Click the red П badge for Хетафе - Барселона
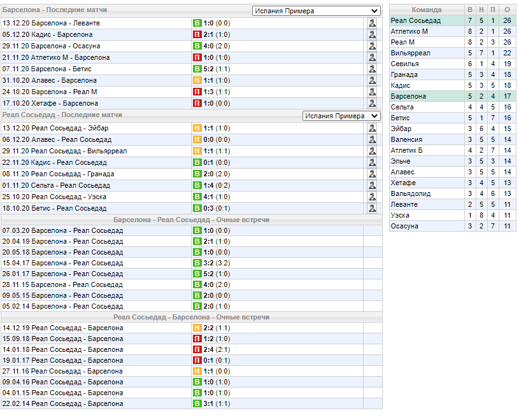Screen dimensions: 519x420 pos(197,103)
